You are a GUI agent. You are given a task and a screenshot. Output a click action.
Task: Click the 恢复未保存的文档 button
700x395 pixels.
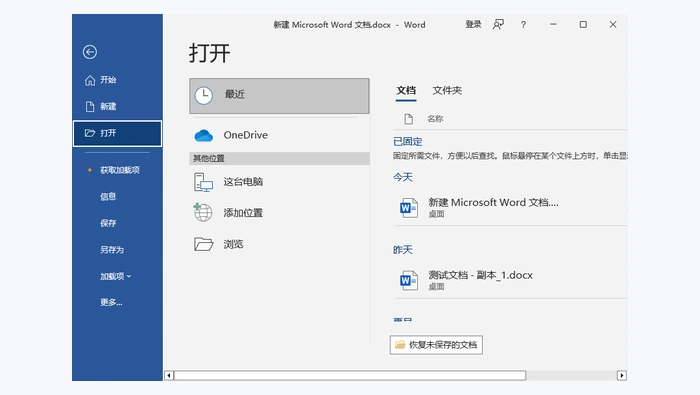(x=436, y=345)
